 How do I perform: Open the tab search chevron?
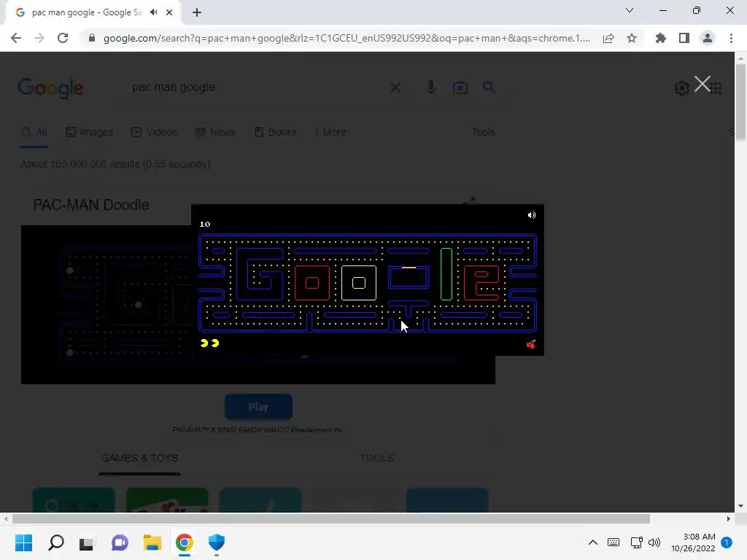pos(630,10)
